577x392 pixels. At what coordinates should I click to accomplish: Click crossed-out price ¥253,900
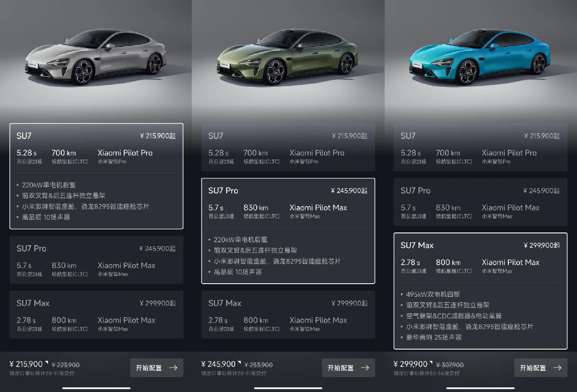point(258,365)
